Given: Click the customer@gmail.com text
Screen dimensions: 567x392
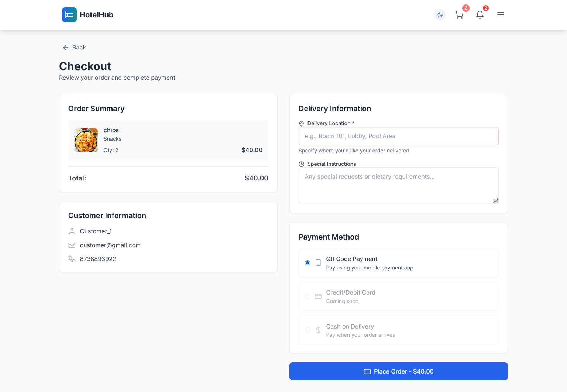Looking at the screenshot, I should 110,245.
